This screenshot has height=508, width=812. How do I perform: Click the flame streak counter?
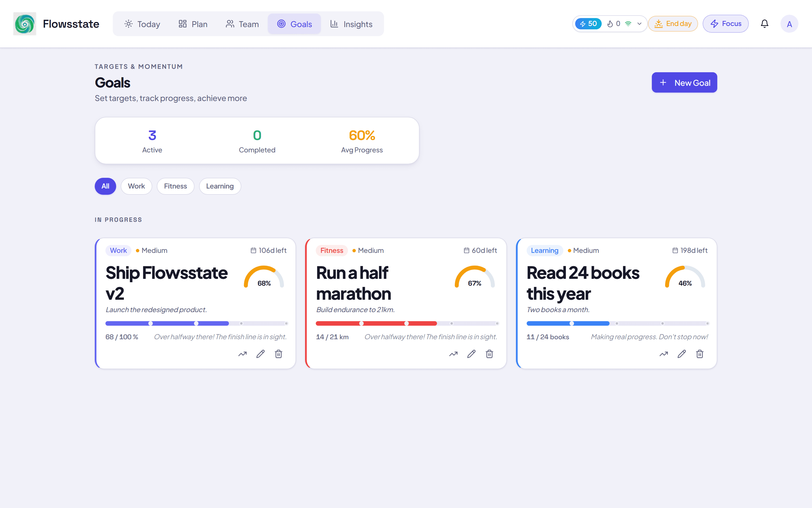coord(613,24)
